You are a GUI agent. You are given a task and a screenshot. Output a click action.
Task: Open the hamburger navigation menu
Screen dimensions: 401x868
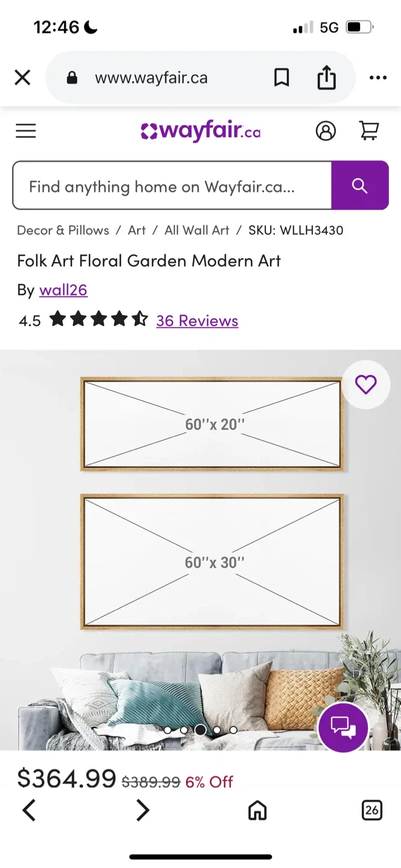[25, 131]
